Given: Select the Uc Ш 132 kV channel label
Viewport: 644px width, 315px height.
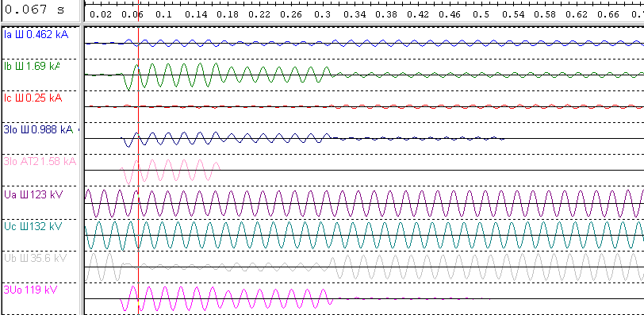Looking at the screenshot, I should coord(33,226).
